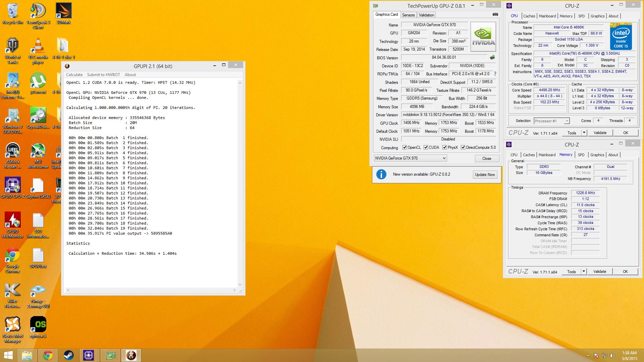Launch the Skyrim (SKSE) desktop shortcut
644x362 pixels.
tap(38, 188)
